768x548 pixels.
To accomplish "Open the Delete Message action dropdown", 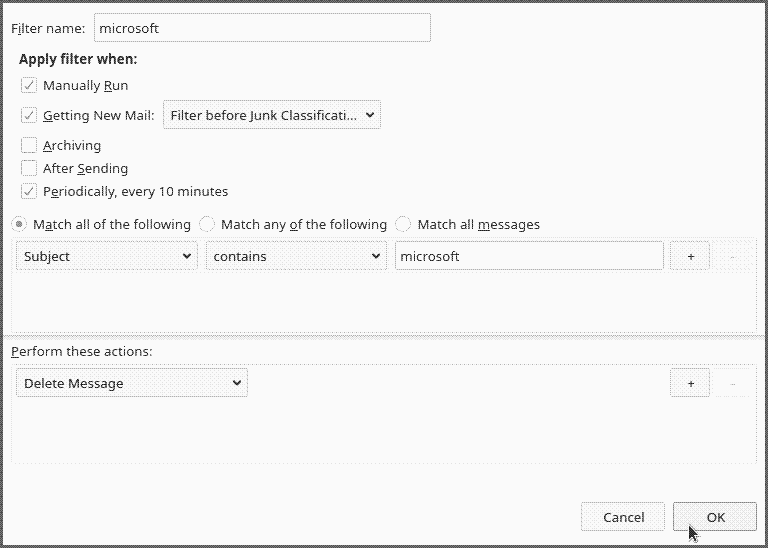I will [x=132, y=383].
